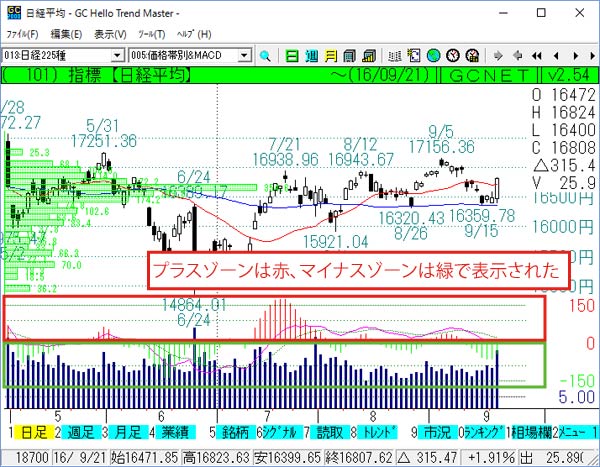Switch to daily chart with green 日 icon
The height and width of the screenshot is (467, 600).
click(292, 56)
